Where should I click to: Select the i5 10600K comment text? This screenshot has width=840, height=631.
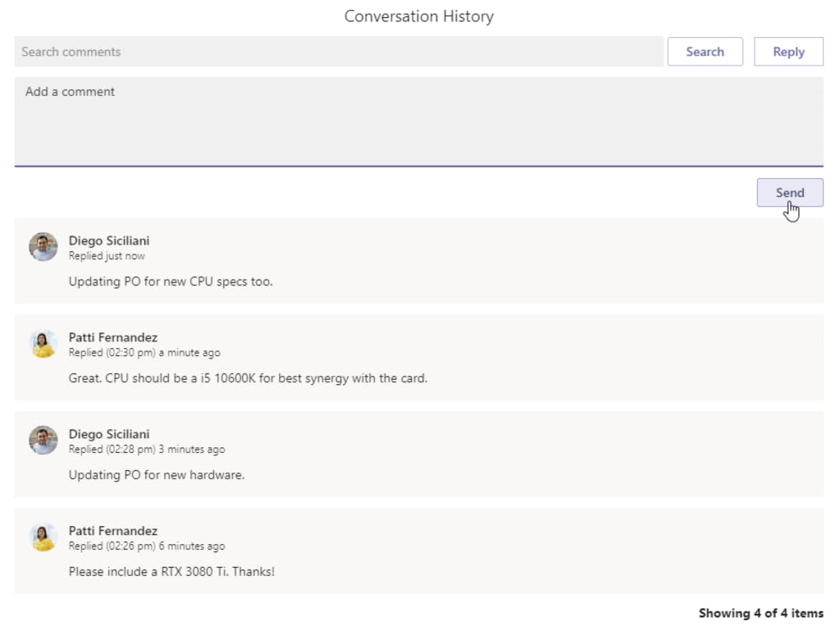248,378
